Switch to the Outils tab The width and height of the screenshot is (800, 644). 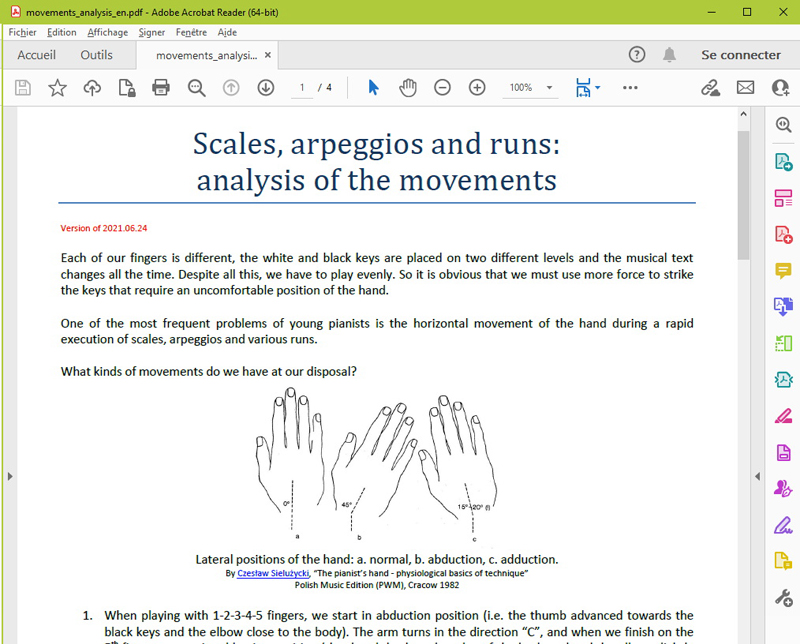click(97, 55)
